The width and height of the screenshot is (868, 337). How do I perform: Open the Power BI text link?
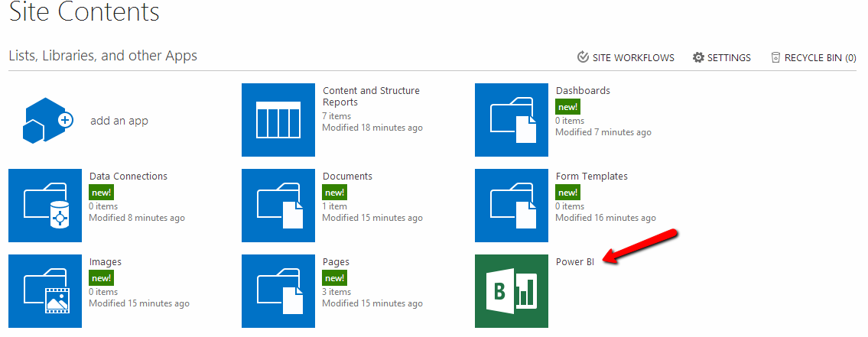[x=574, y=262]
